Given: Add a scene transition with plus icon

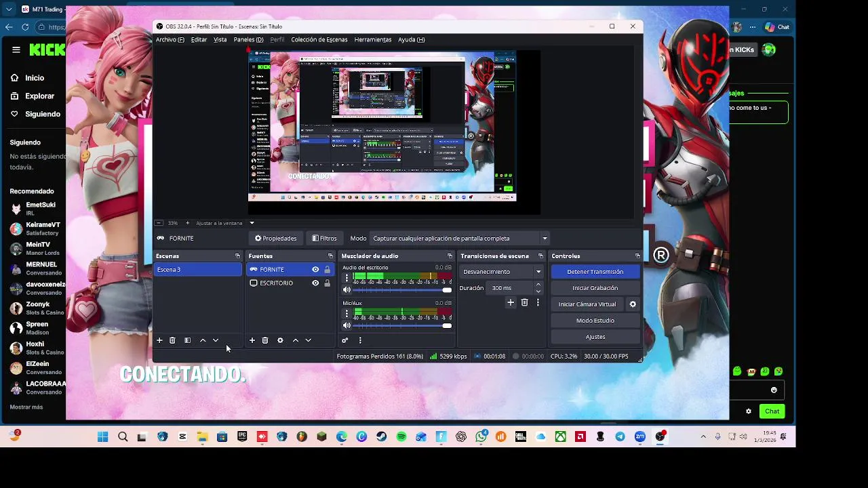Looking at the screenshot, I should 511,303.
